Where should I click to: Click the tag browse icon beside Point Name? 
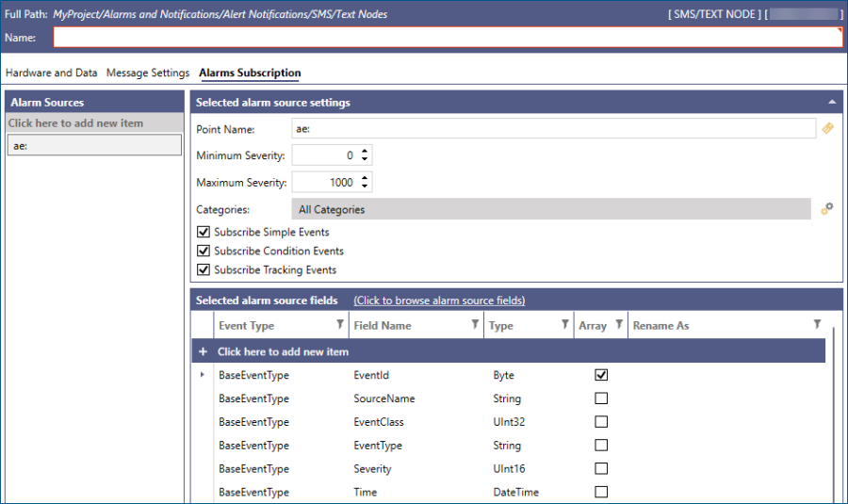point(827,129)
